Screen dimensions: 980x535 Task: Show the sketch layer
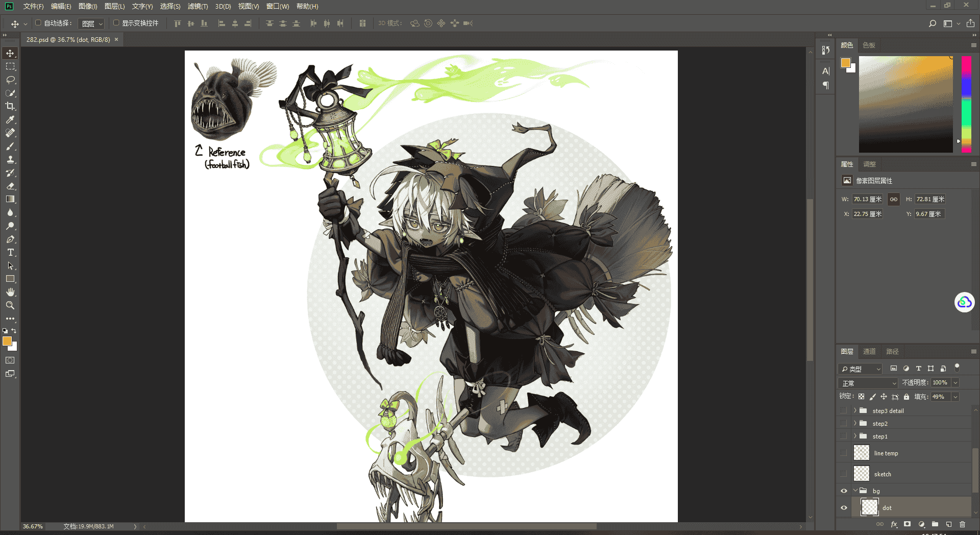pyautogui.click(x=844, y=474)
